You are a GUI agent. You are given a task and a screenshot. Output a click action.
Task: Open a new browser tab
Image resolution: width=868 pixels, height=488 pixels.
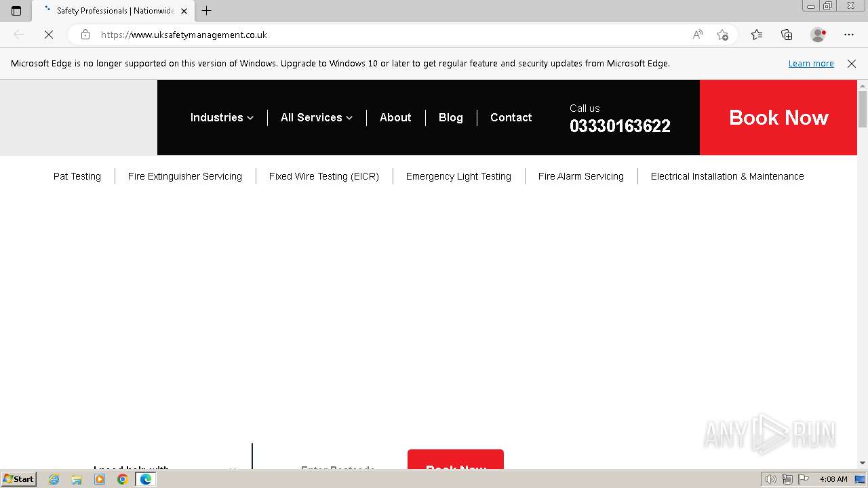(x=207, y=11)
